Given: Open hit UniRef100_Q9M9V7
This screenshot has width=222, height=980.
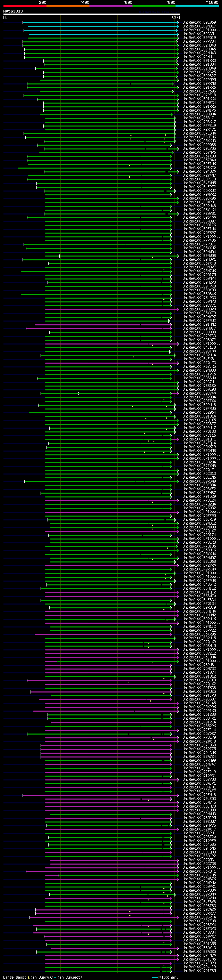Looking at the screenshot, I should pyautogui.click(x=199, y=267).
